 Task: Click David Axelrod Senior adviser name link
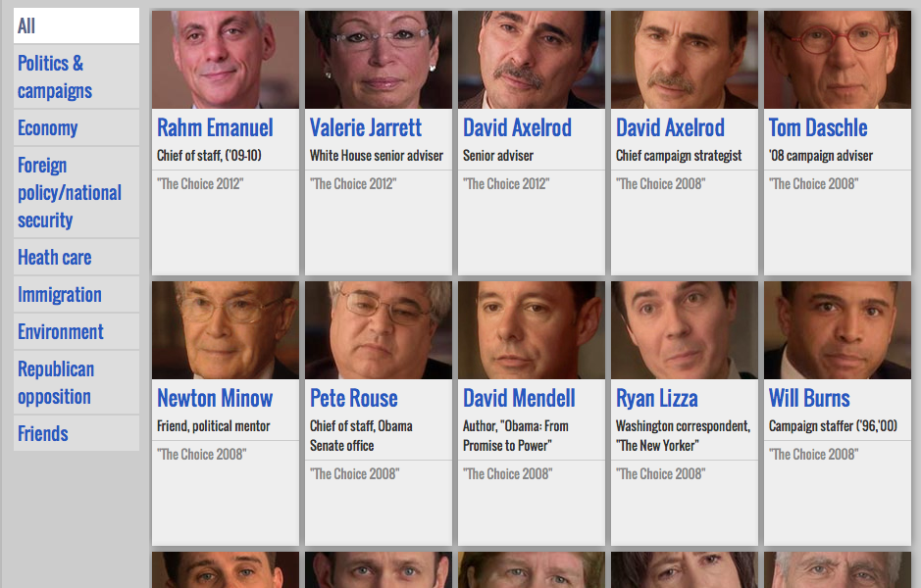517,128
